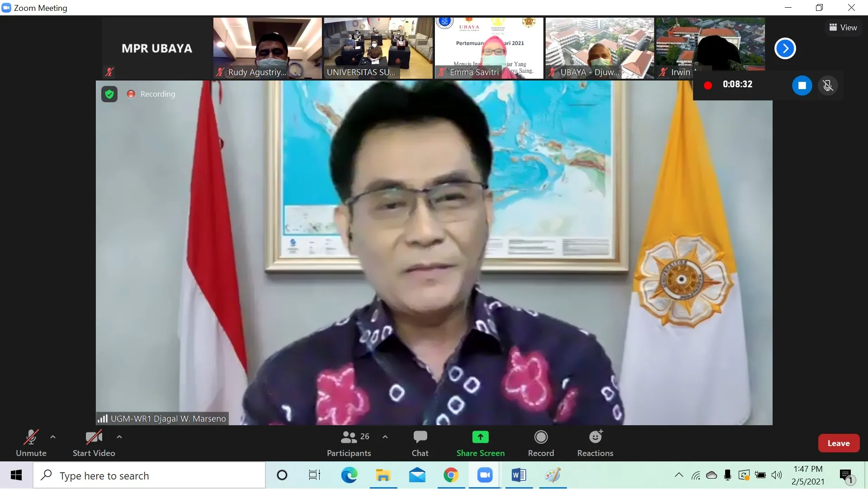Click the Recording indicator label

tap(157, 94)
